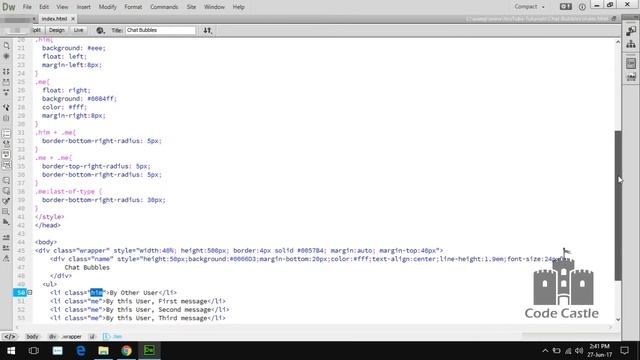Screen dimensions: 640x360
Task: Click the Remove Comment icon
Action: [x=6, y=191]
